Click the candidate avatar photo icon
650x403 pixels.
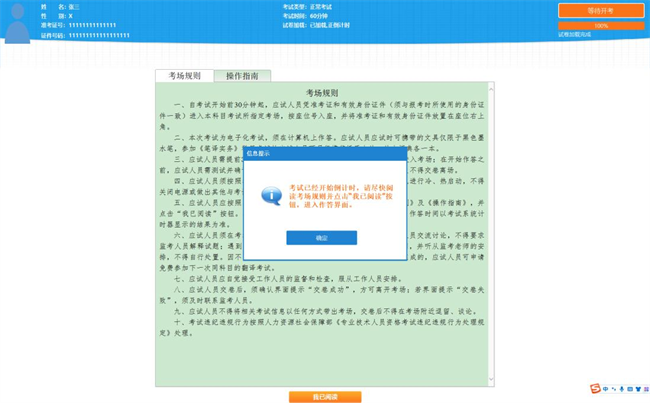pyautogui.click(x=17, y=24)
